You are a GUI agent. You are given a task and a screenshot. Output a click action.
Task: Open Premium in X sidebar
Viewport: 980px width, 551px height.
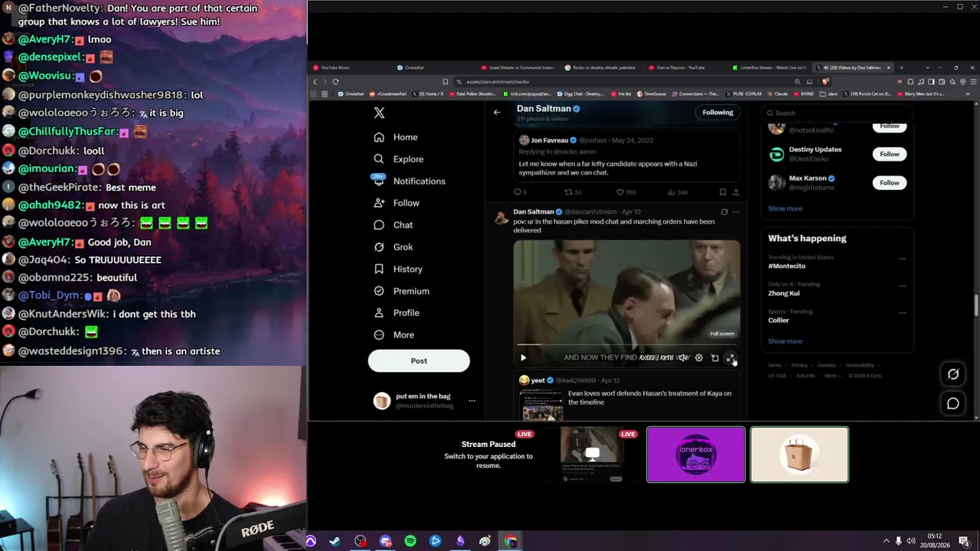click(401, 291)
